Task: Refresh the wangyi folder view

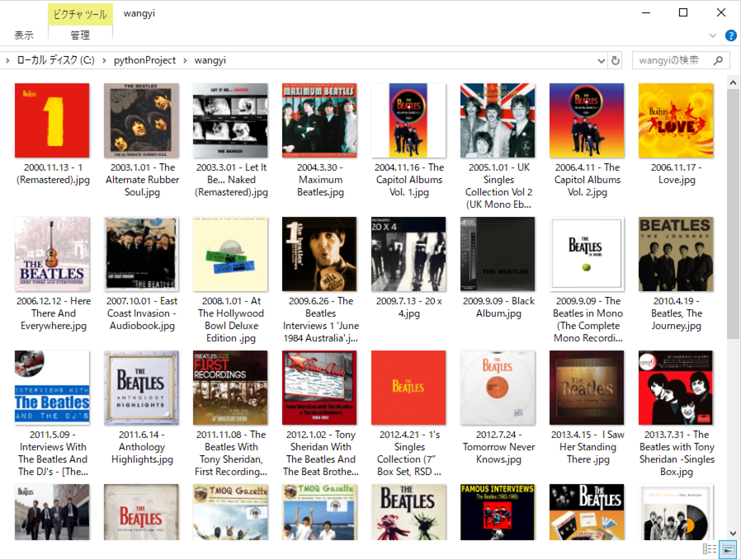Action: click(x=616, y=61)
